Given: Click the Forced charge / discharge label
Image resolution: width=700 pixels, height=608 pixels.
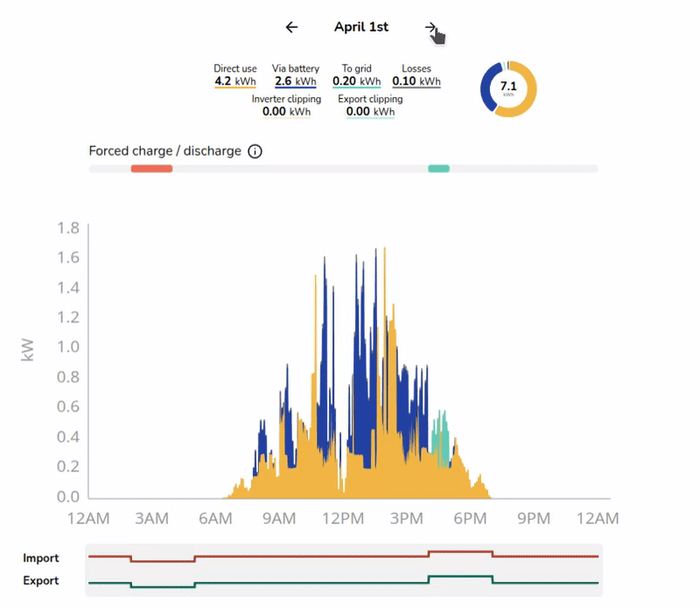Looking at the screenshot, I should point(164,151).
